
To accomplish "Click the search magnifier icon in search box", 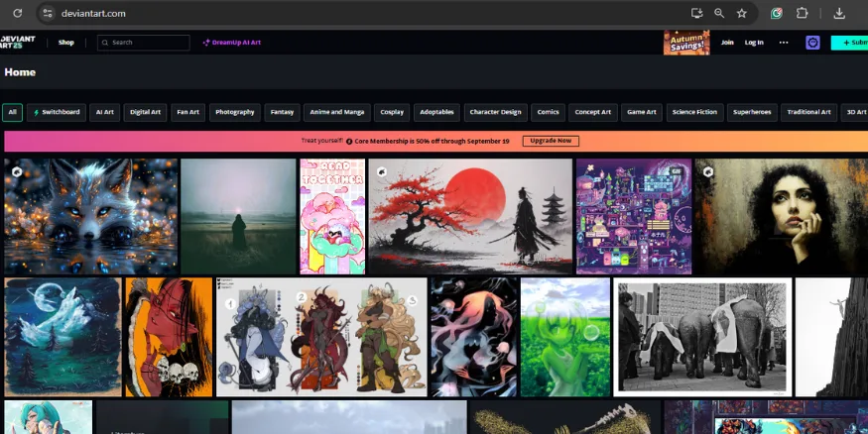I will point(105,43).
